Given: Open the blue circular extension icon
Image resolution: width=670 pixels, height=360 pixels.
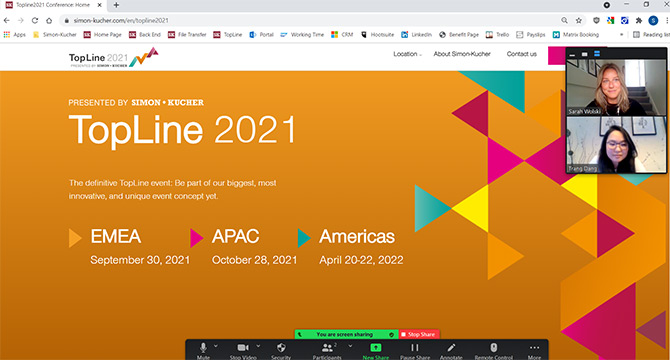Looking at the screenshot, I should click(625, 20).
